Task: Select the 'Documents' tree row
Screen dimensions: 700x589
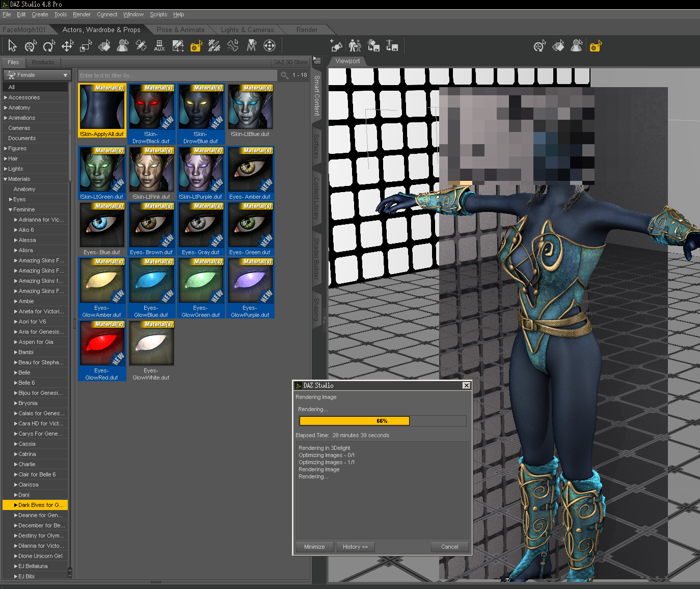Action: pos(35,138)
